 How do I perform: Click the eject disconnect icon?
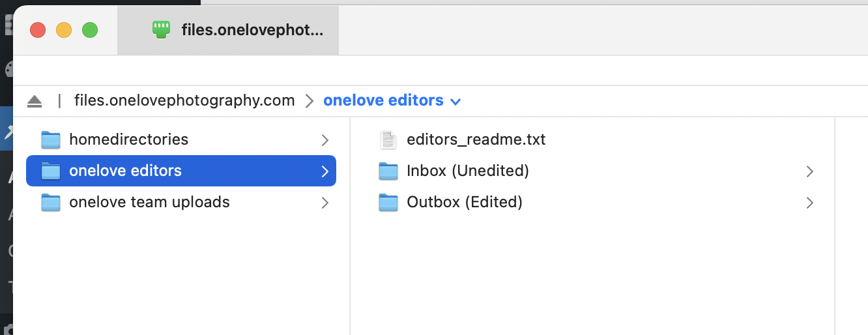pyautogui.click(x=35, y=101)
